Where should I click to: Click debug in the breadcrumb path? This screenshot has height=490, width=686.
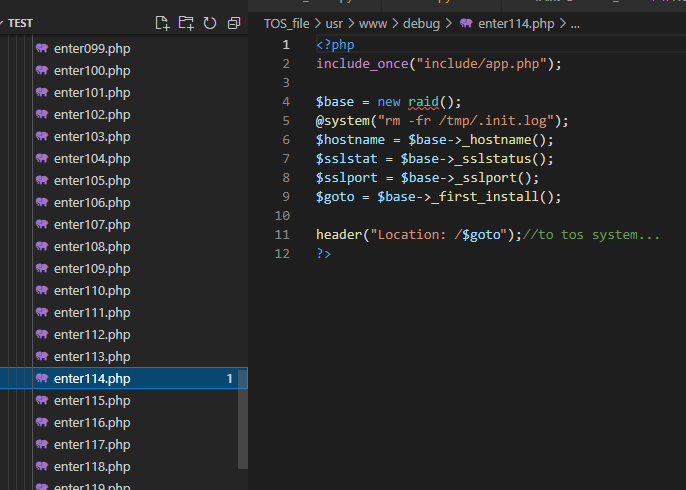(421, 24)
